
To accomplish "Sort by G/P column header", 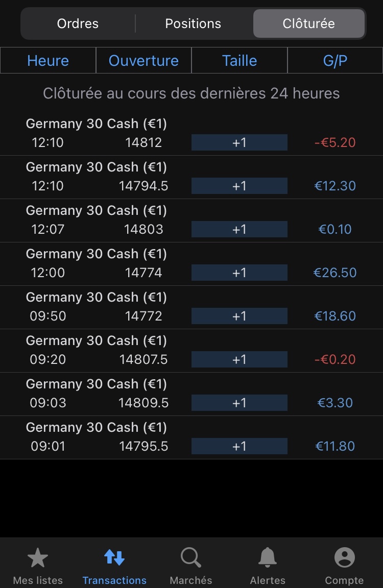I will [x=335, y=61].
